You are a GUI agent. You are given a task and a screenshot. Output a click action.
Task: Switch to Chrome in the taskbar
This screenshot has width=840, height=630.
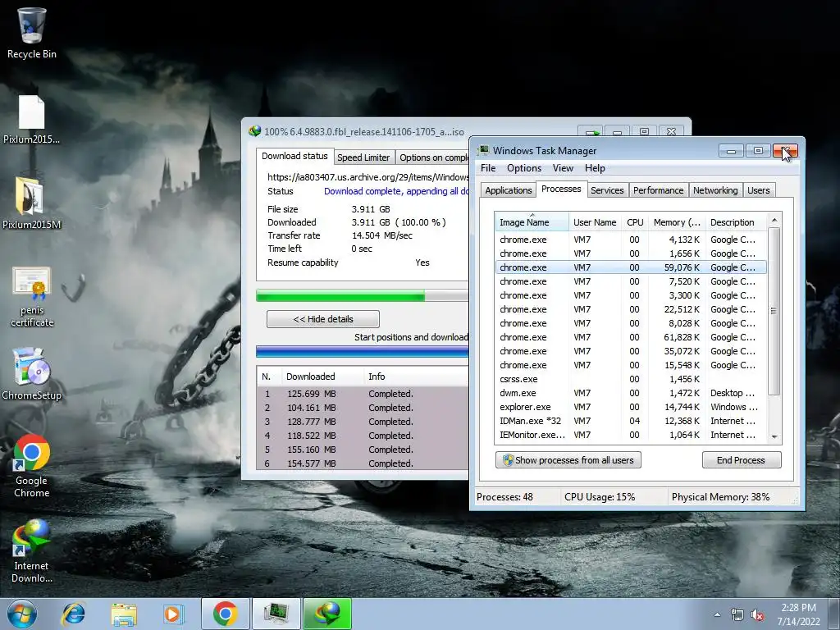click(226, 614)
